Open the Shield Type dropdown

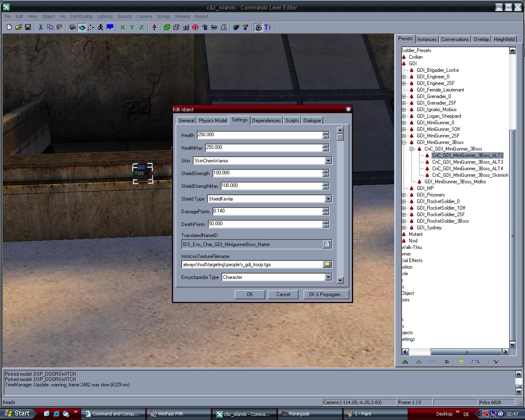(328, 199)
